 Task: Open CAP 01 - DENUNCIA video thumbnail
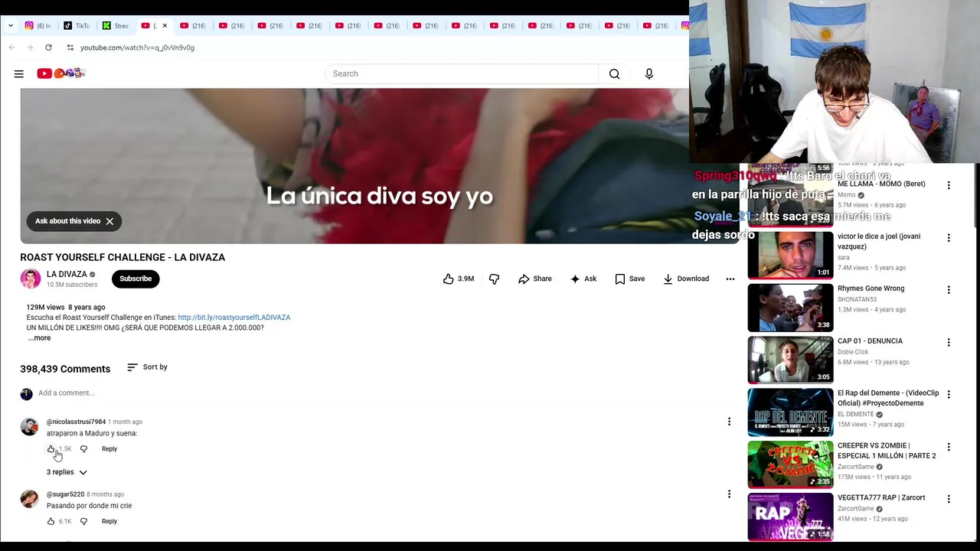click(790, 360)
